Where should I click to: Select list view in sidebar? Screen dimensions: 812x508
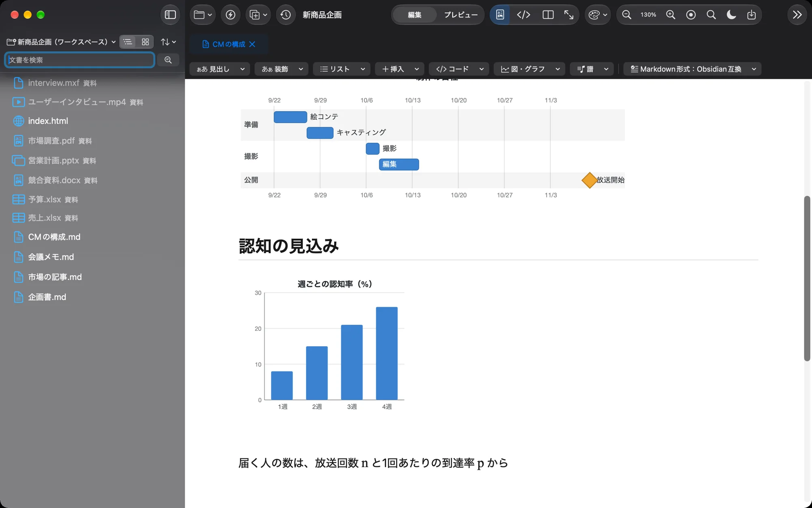click(x=128, y=42)
